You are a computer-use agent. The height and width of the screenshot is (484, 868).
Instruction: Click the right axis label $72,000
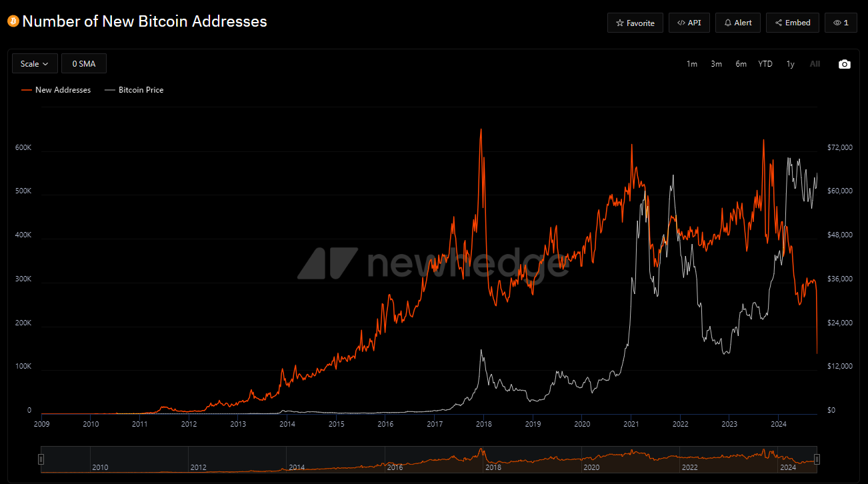pos(840,147)
